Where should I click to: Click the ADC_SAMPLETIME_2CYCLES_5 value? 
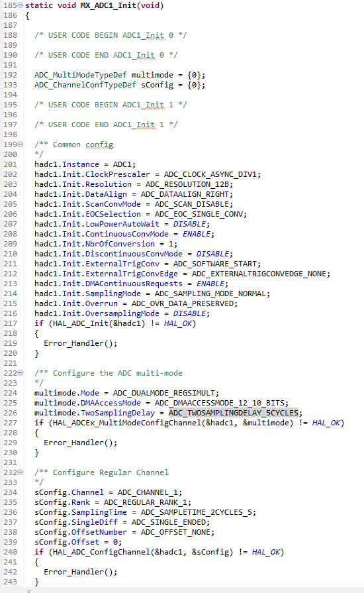point(197,512)
